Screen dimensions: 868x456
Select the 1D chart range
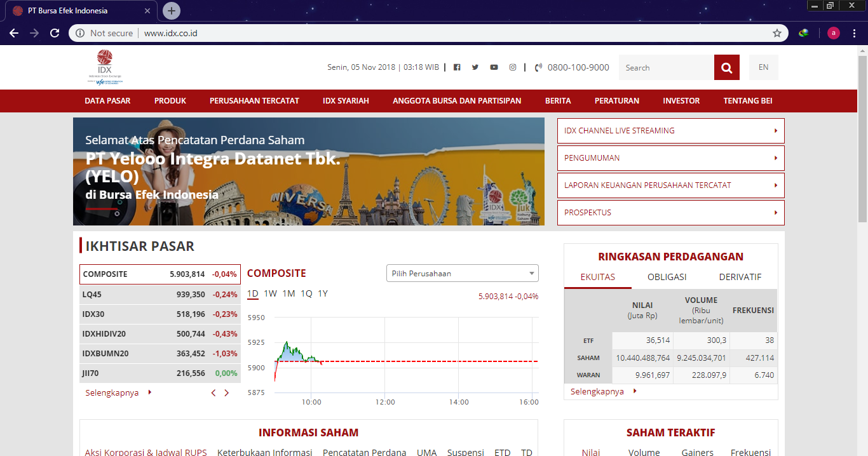[x=253, y=293]
